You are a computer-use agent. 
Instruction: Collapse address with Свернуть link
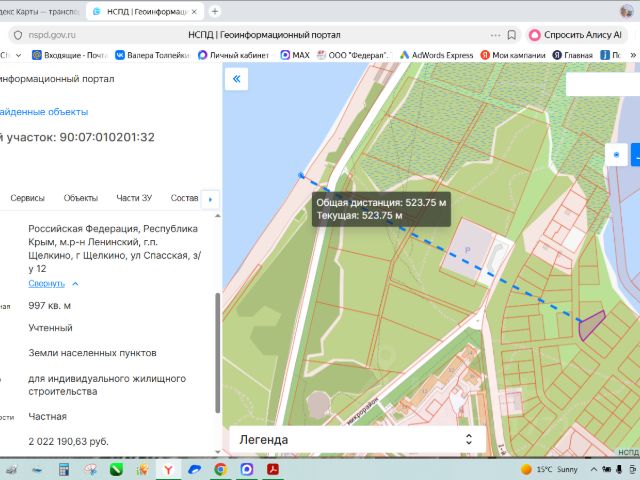(x=47, y=283)
